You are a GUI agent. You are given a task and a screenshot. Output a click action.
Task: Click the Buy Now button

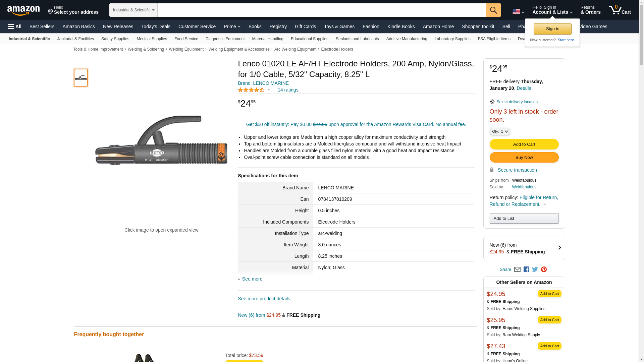524,158
